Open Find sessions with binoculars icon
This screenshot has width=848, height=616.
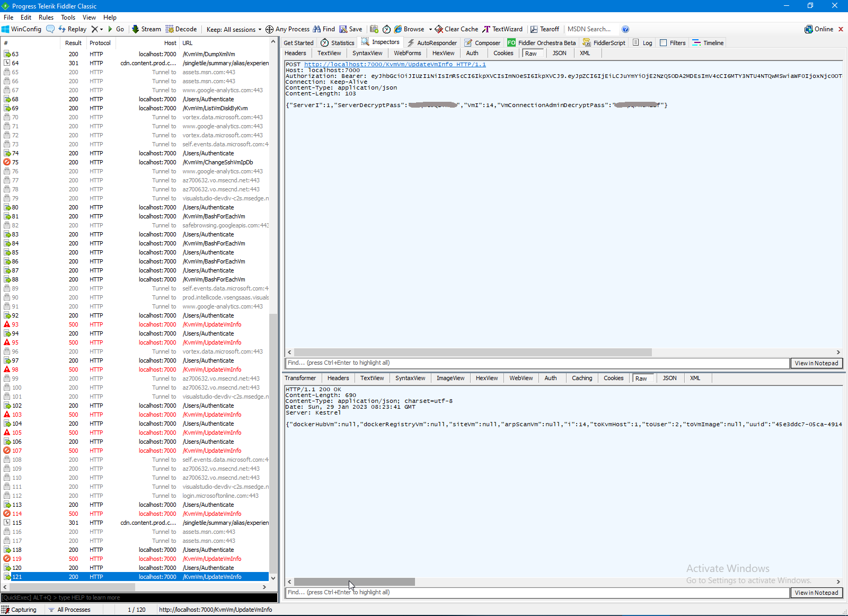point(324,29)
